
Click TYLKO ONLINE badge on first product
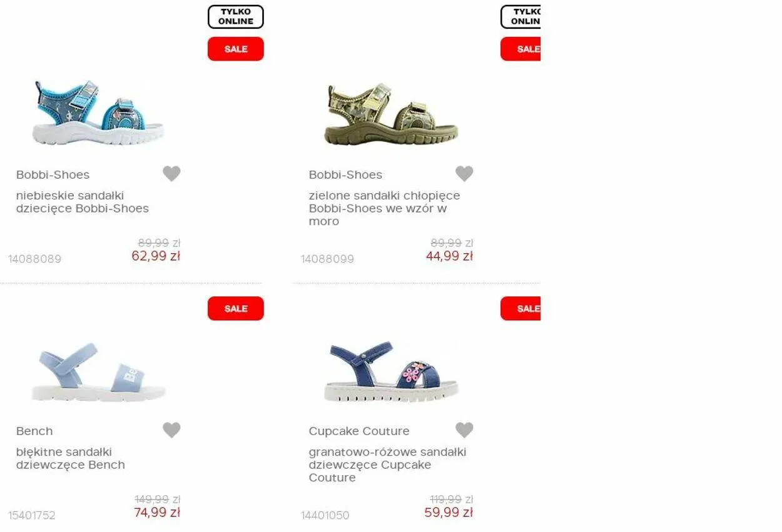click(236, 17)
